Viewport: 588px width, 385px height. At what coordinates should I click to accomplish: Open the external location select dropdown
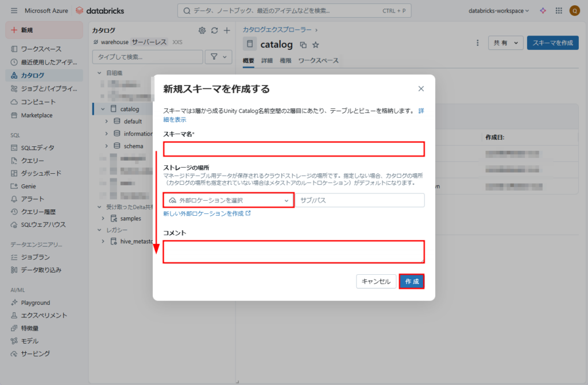tap(229, 200)
